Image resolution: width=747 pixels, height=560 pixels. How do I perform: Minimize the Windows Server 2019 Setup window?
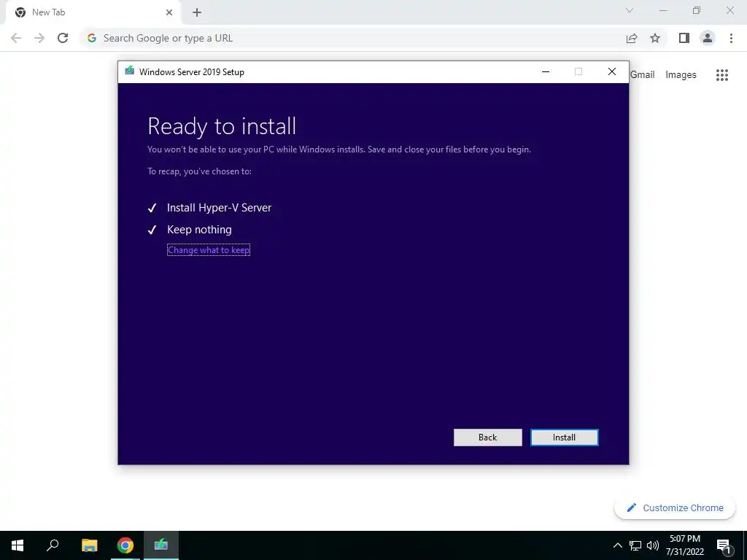[546, 71]
